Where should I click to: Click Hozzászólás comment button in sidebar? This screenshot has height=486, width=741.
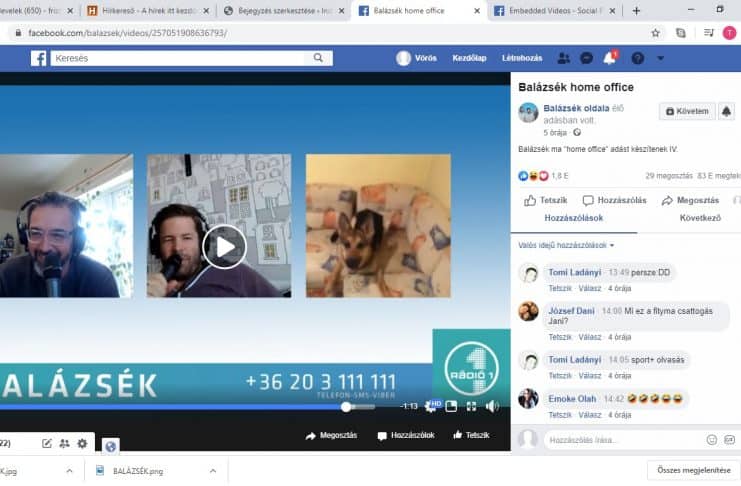pos(614,200)
